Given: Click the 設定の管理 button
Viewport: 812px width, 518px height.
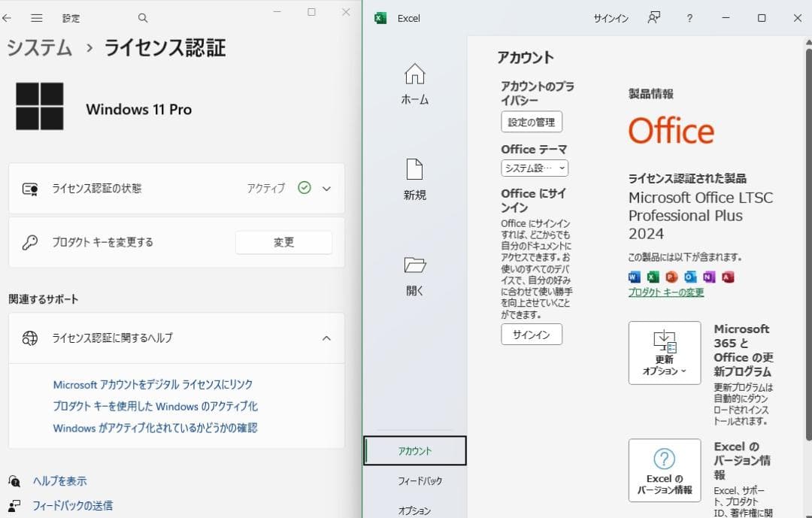Looking at the screenshot, I should [532, 122].
